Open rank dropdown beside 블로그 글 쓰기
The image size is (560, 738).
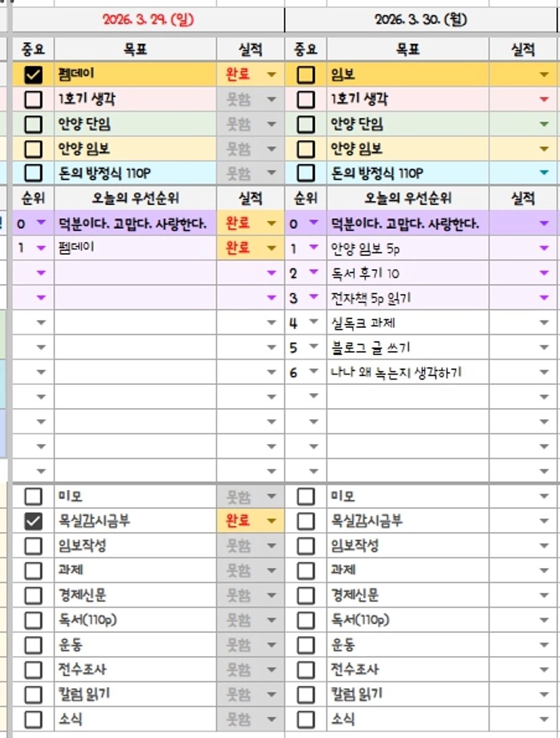click(x=313, y=348)
